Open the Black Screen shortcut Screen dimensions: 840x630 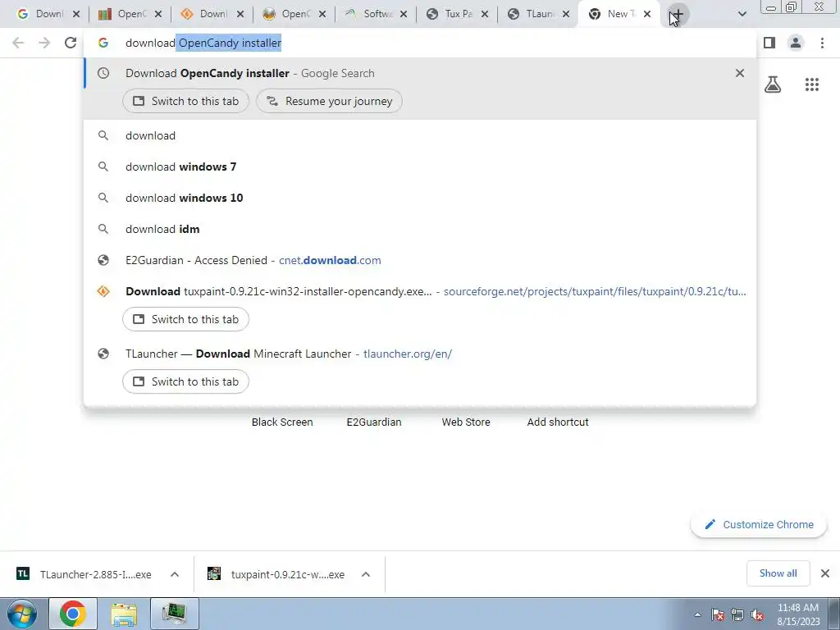click(x=282, y=422)
